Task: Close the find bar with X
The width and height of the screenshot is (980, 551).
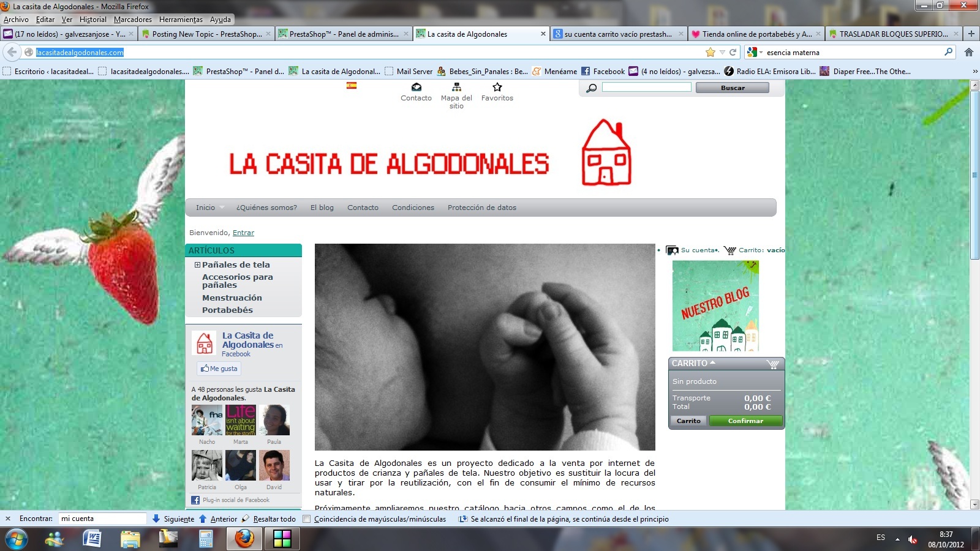Action: click(x=8, y=519)
